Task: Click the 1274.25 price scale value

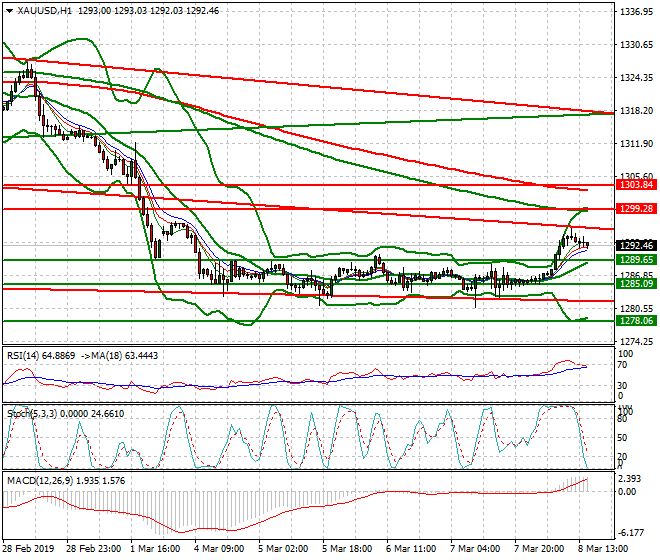Action: pyautogui.click(x=636, y=341)
